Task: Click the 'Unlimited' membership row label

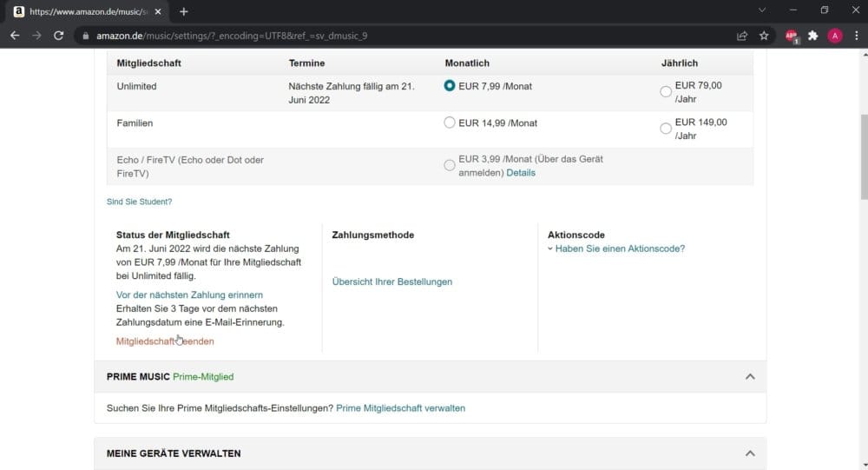Action: pyautogui.click(x=137, y=87)
